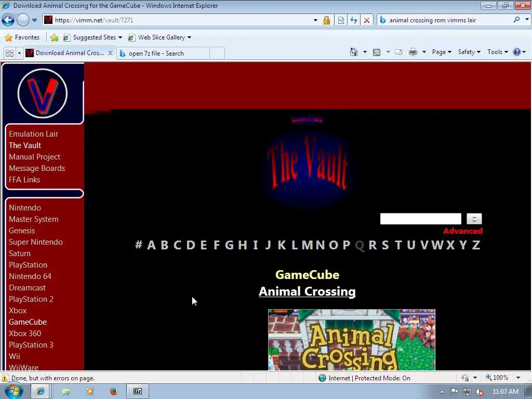Click the letter A in alphabet index
The height and width of the screenshot is (399, 532).
151,245
